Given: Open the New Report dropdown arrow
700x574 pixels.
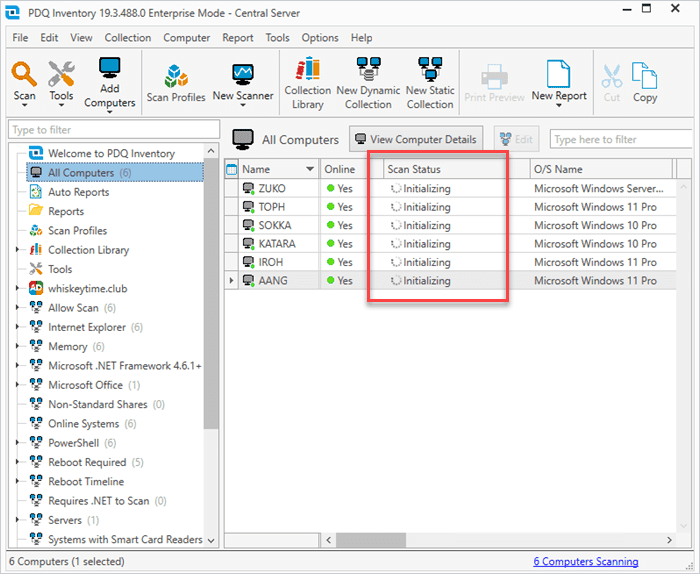Looking at the screenshot, I should point(558,105).
